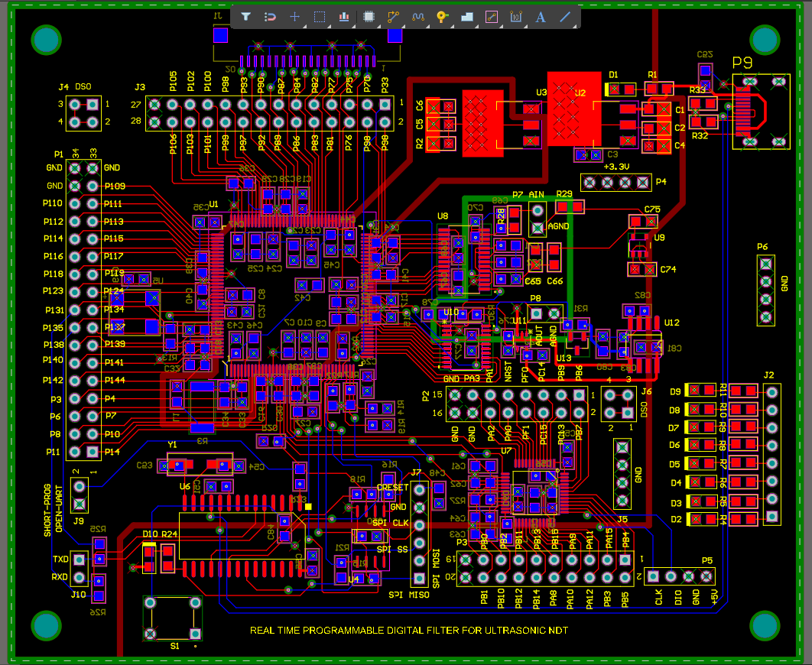Image resolution: width=812 pixels, height=665 pixels.
Task: Click the Align objects icon
Action: click(x=344, y=16)
